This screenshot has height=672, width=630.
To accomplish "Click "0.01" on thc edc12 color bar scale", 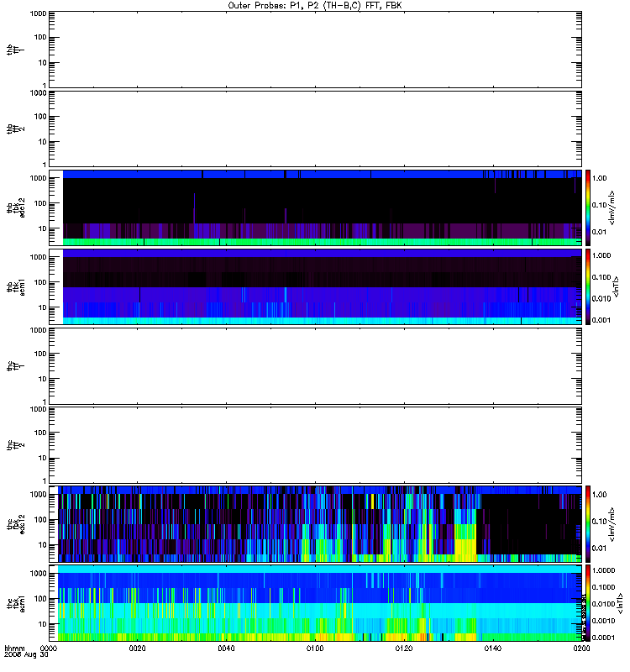I will [x=599, y=549].
